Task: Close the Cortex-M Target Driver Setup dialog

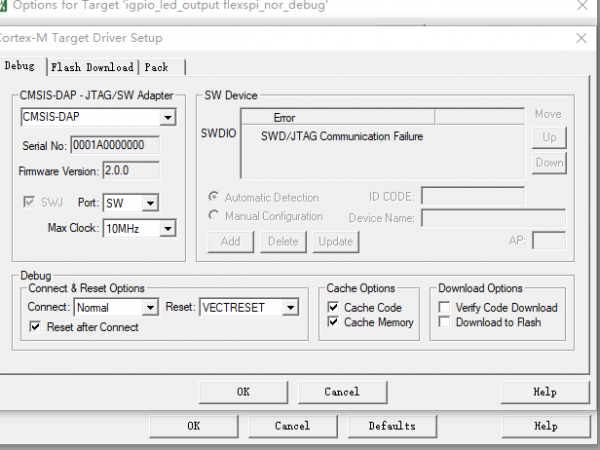Action: 581,38
